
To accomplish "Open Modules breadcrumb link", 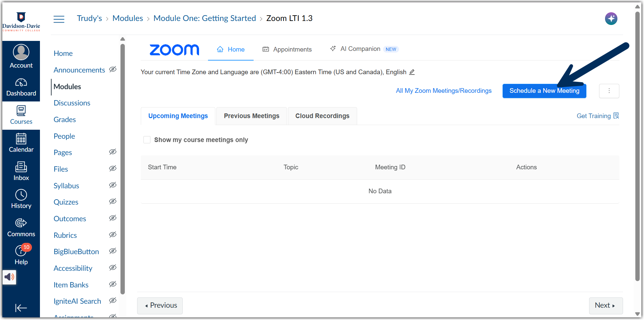I will (x=127, y=18).
